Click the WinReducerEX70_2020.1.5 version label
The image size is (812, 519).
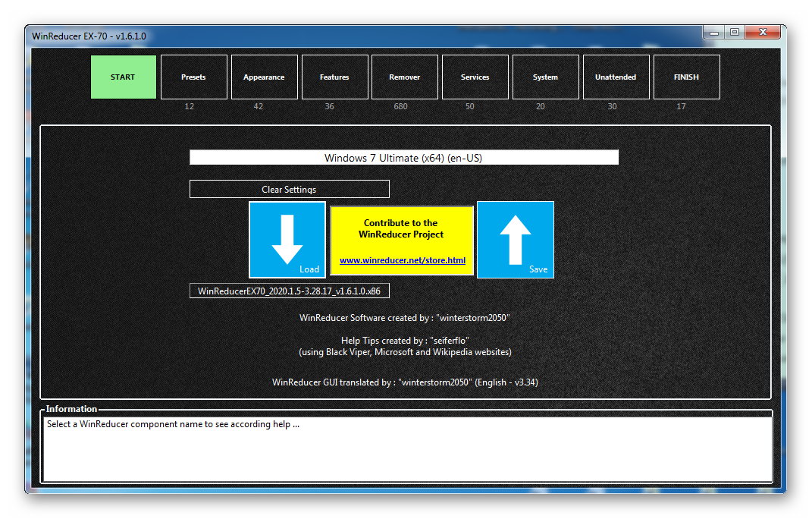(x=289, y=291)
